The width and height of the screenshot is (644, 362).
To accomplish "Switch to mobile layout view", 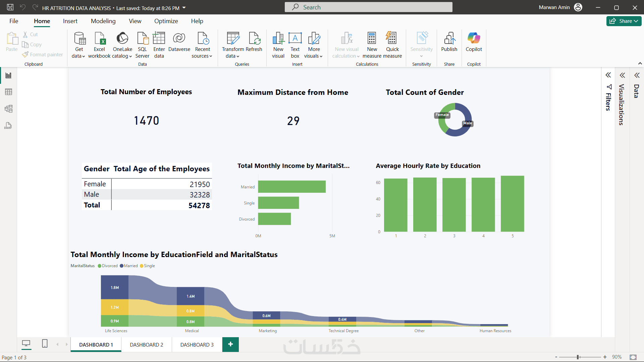I will pos(45,344).
